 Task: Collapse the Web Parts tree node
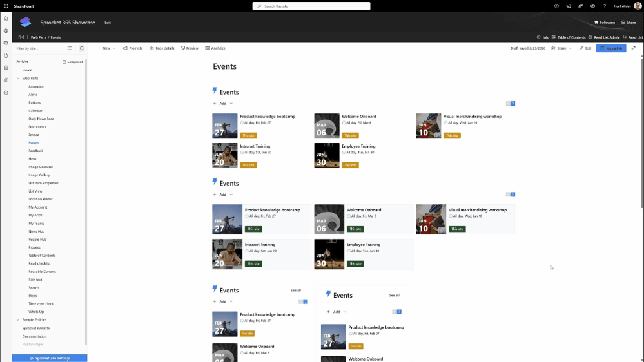pyautogui.click(x=18, y=78)
